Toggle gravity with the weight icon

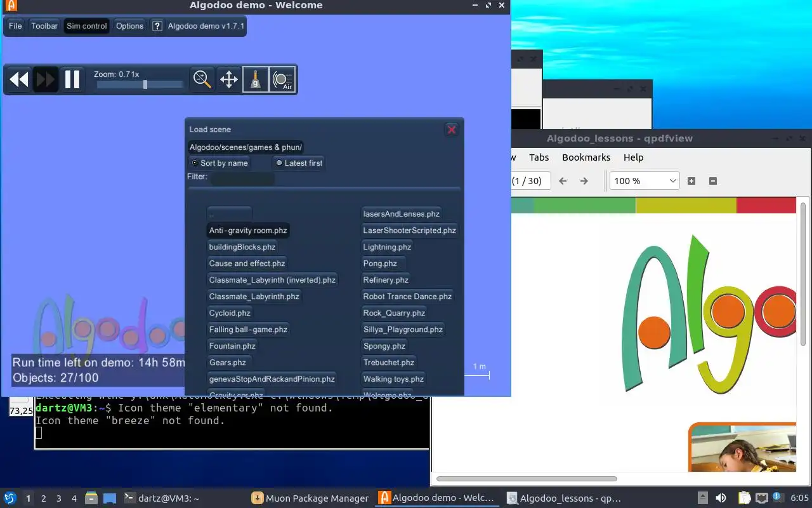click(256, 79)
